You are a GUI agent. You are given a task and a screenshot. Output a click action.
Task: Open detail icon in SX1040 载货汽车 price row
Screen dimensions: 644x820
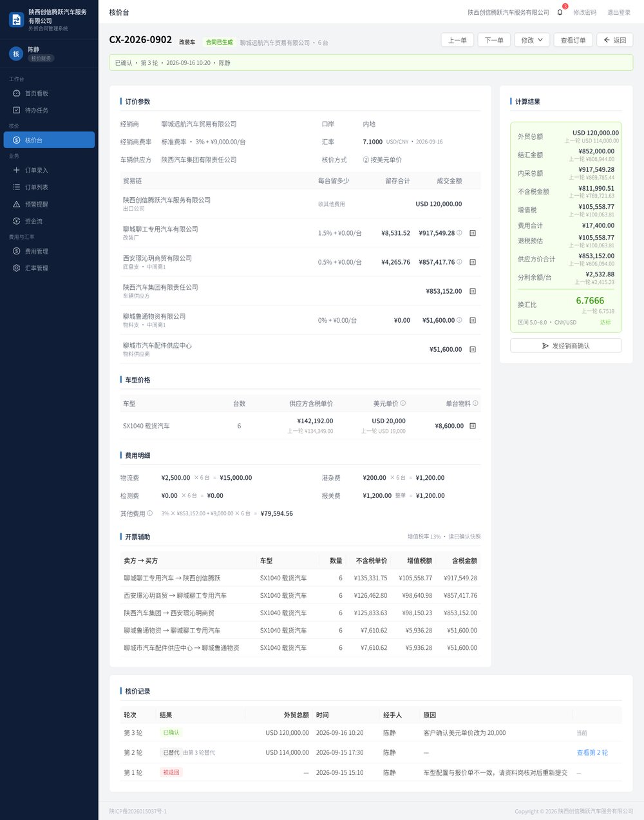click(473, 426)
